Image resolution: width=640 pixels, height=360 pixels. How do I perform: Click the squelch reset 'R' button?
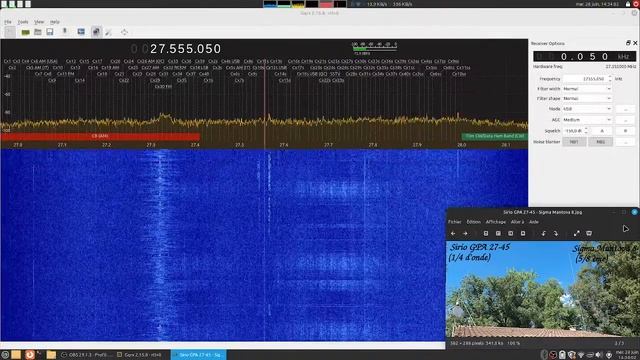tap(625, 131)
